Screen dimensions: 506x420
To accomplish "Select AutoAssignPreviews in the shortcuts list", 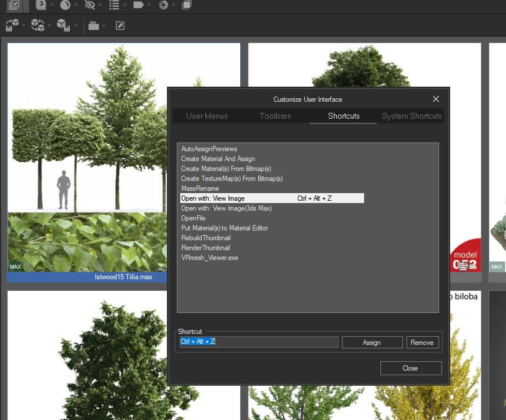I will point(209,149).
